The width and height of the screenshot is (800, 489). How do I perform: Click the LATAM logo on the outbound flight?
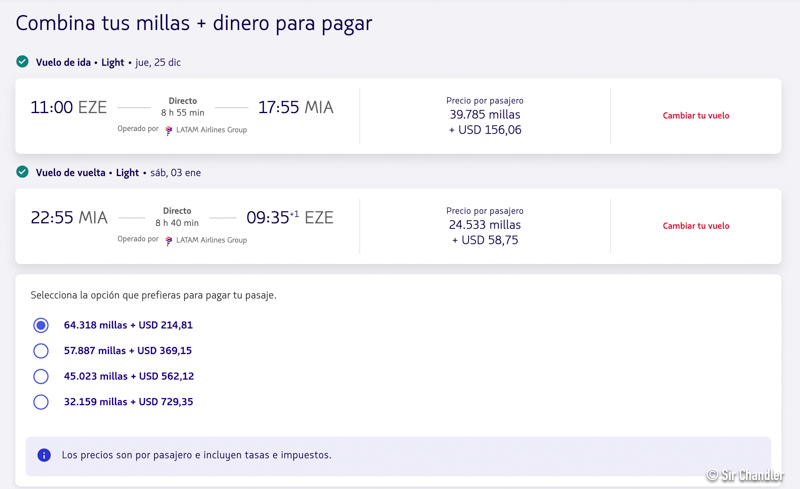pos(169,130)
